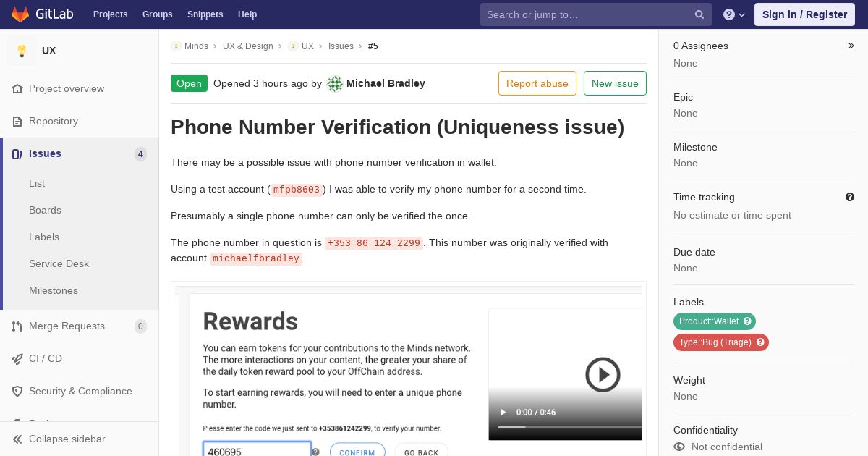Click the Security & Compliance shield icon

(x=17, y=392)
